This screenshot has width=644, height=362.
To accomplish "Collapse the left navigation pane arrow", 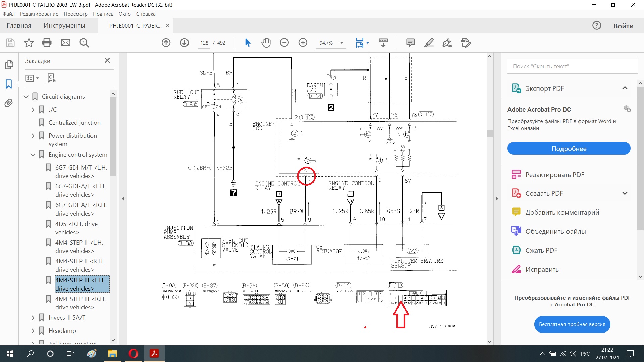I will point(123,199).
